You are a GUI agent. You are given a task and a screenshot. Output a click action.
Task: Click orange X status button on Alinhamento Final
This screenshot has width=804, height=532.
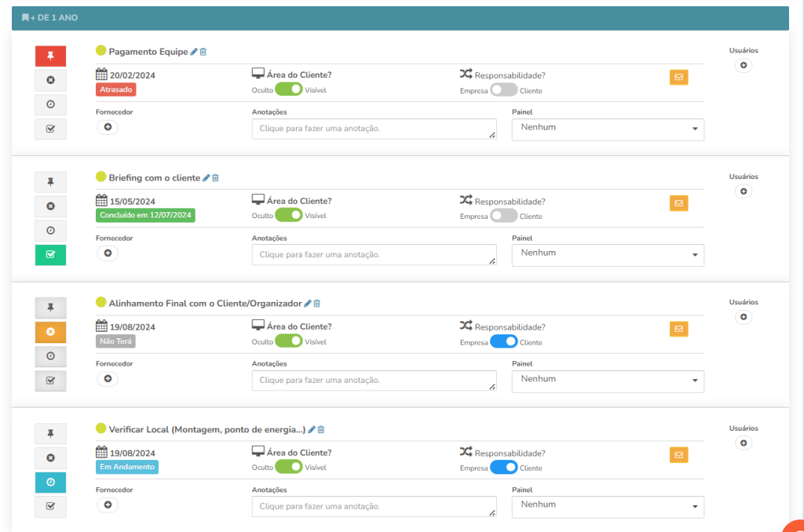(x=50, y=332)
